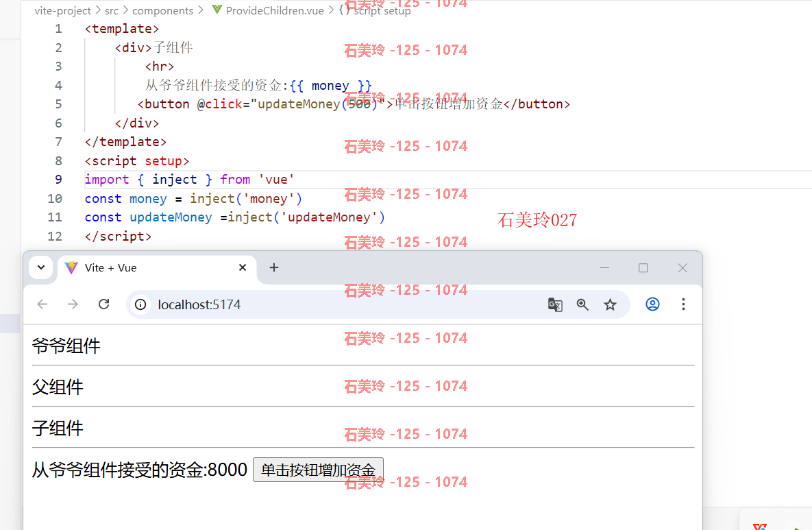Click the 子组件 text in the browser page
The height and width of the screenshot is (530, 812).
pos(58,429)
